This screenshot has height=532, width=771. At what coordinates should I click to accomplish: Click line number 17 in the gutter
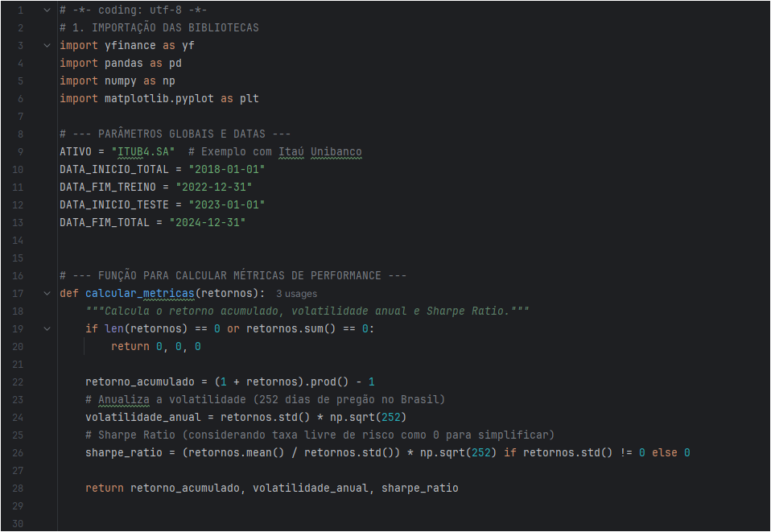(x=19, y=293)
